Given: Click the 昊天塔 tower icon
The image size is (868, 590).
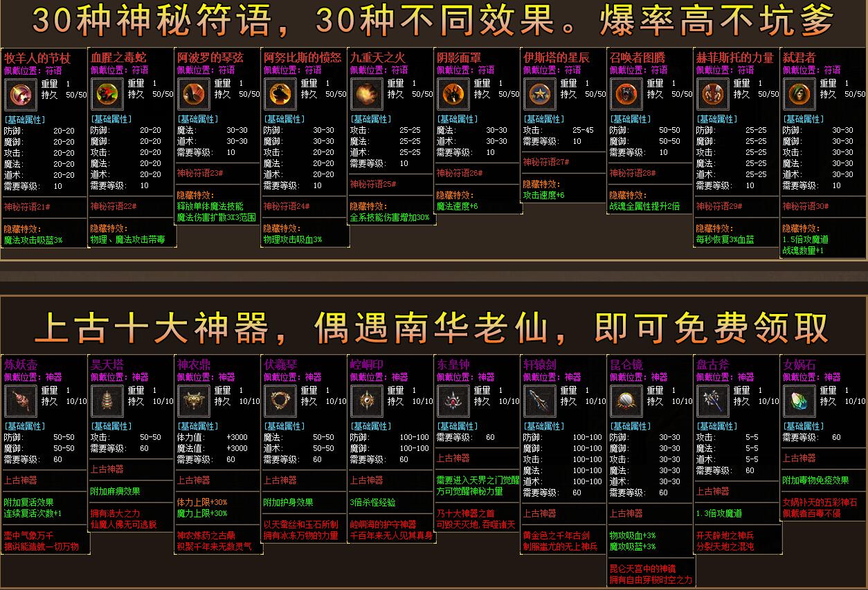Looking at the screenshot, I should [x=107, y=401].
